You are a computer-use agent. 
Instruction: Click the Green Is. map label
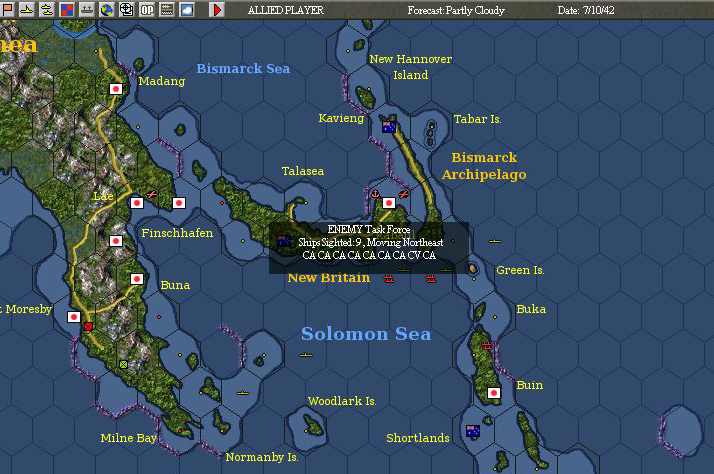(x=520, y=270)
